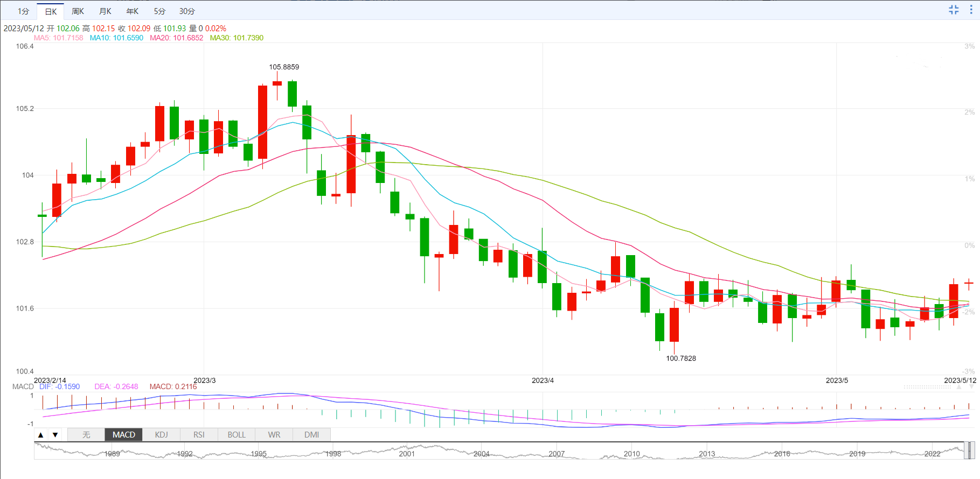Click the 2010 area in overview timeline
The image size is (980, 479).
[x=631, y=452]
